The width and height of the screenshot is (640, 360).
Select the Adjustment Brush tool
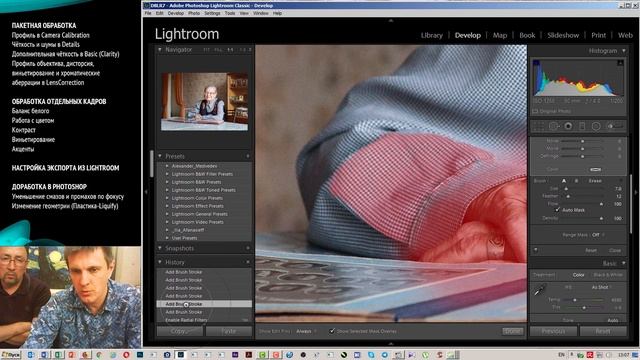(615, 126)
